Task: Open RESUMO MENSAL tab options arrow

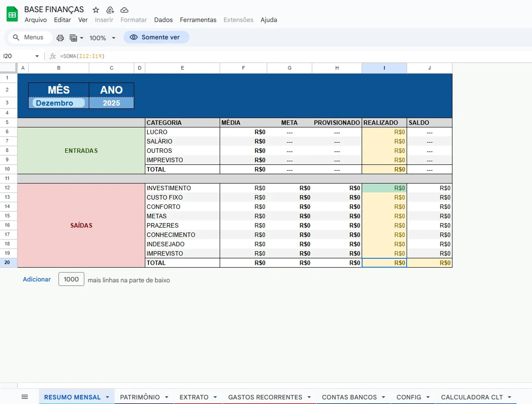Action: coord(107,397)
